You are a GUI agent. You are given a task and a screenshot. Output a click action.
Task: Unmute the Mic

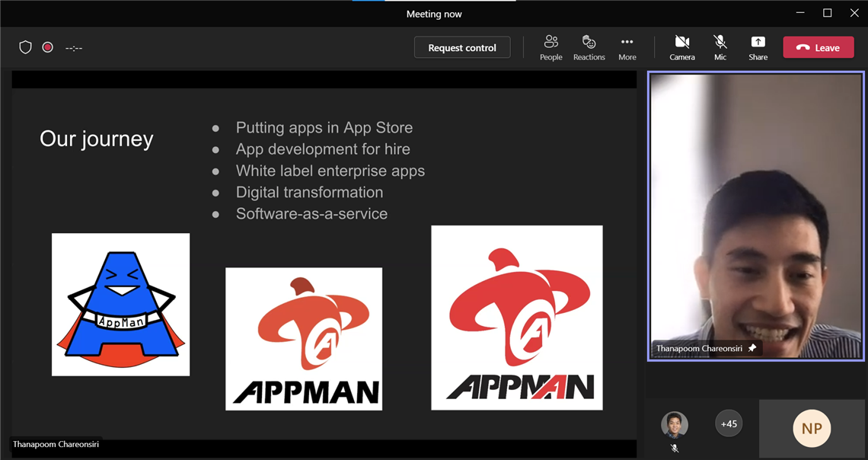point(720,47)
